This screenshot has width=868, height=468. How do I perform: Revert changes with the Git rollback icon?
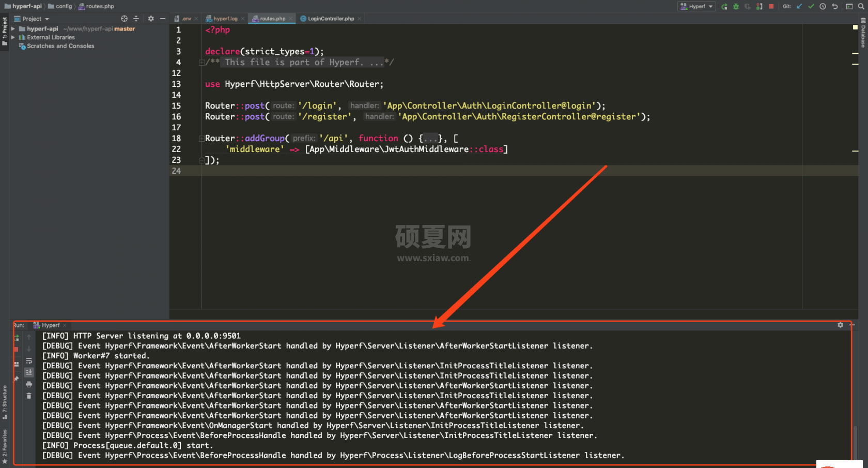[834, 6]
